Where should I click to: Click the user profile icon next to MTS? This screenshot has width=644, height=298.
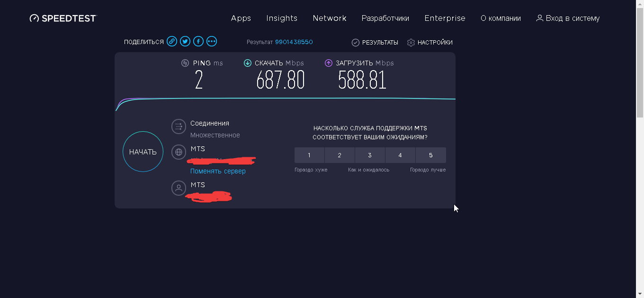point(179,188)
